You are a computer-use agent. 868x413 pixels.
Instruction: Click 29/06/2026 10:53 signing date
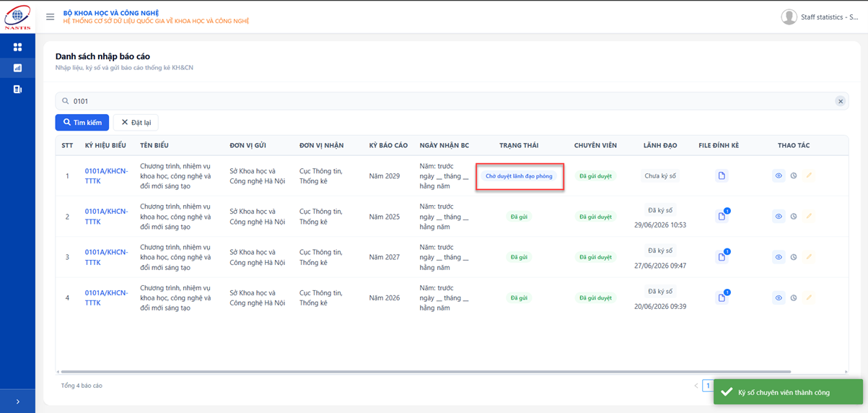coord(660,225)
